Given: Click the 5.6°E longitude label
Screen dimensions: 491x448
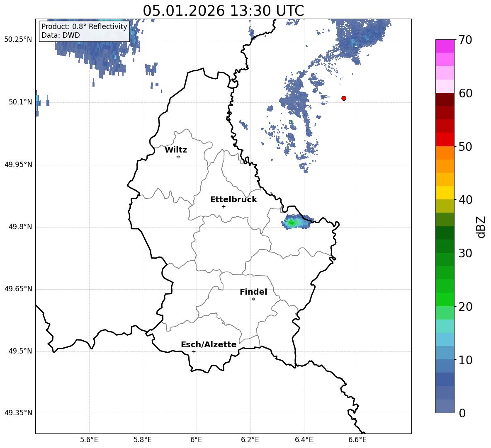Looking at the screenshot, I should coord(89,440).
